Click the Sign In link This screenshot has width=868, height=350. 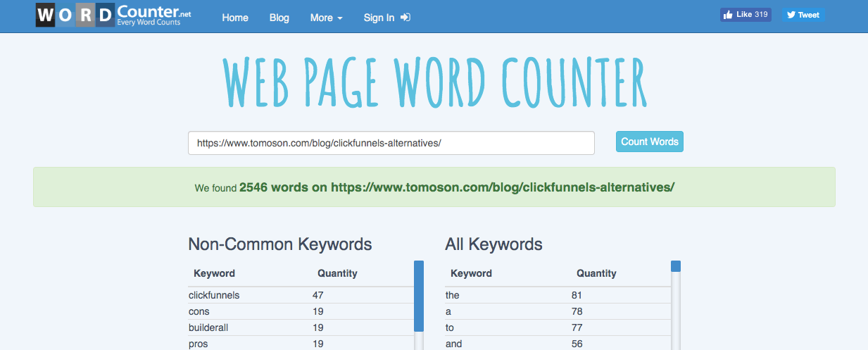[x=379, y=18]
